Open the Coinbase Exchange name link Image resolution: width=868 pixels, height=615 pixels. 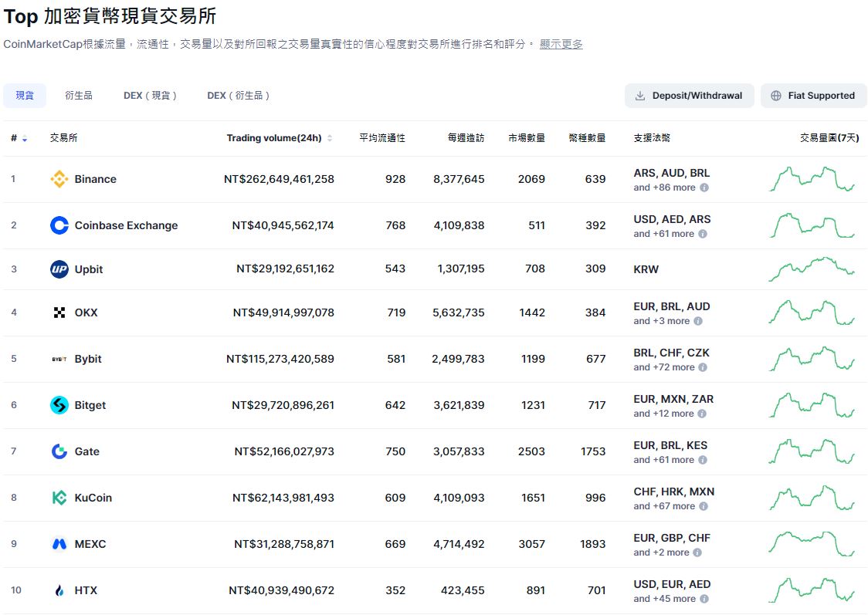pos(126,225)
